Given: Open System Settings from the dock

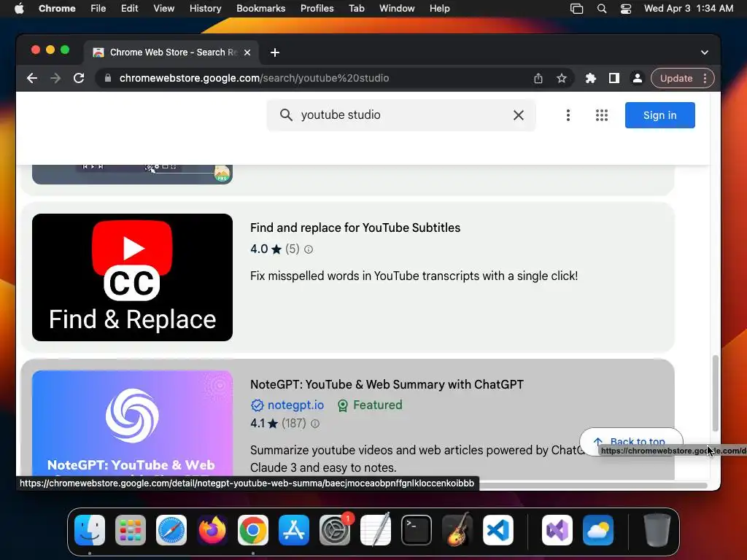Looking at the screenshot, I should click(x=334, y=530).
